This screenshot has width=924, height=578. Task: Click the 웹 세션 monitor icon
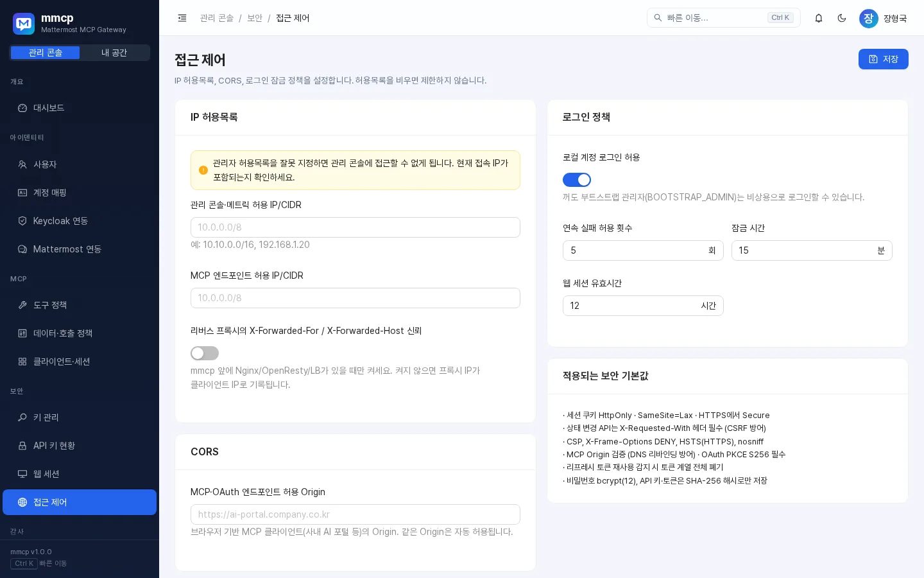point(22,474)
